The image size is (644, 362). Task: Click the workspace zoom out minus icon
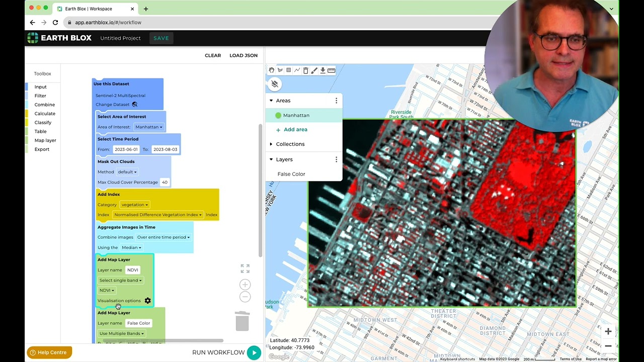click(245, 297)
